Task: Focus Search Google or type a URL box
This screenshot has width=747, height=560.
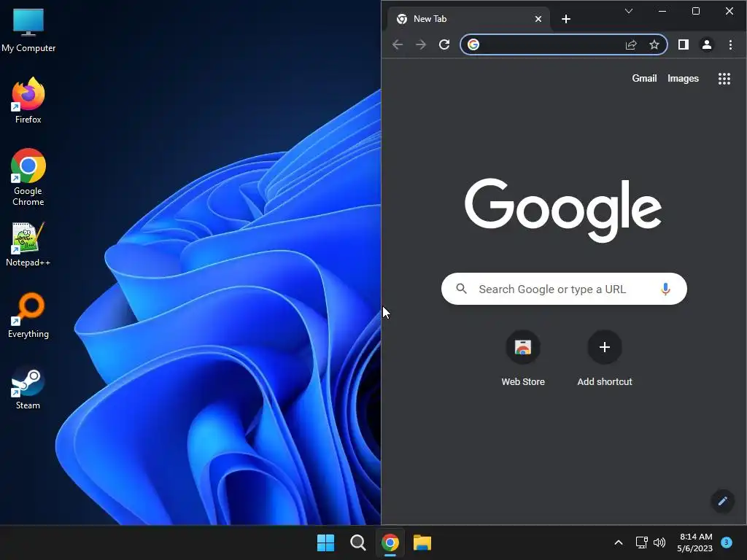Action: 564,289
